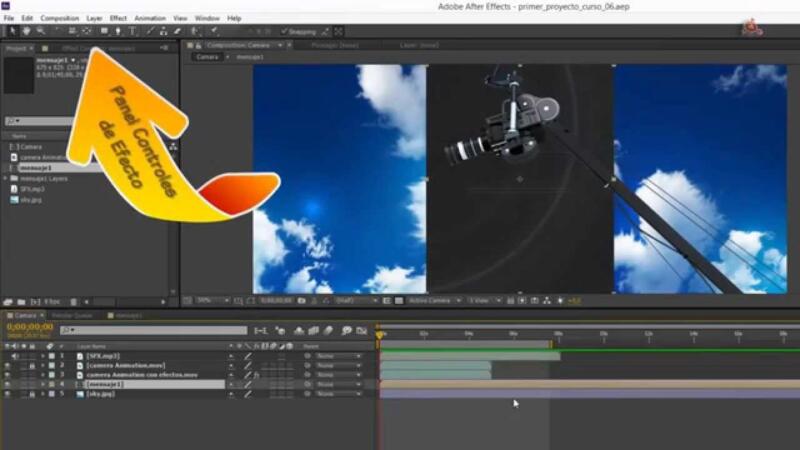This screenshot has width=800, height=450.
Task: Pick the Selection arrow tool
Action: [x=12, y=31]
